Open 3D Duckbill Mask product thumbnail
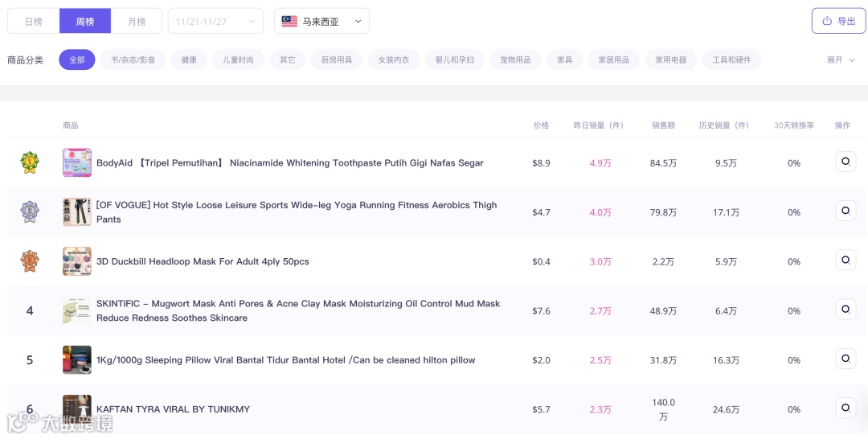868x439 pixels. point(77,261)
